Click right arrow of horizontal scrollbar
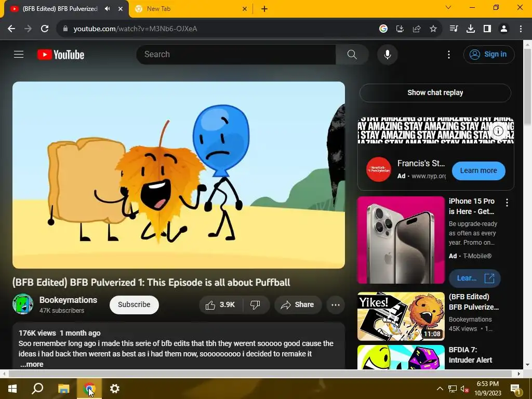 tap(518, 374)
